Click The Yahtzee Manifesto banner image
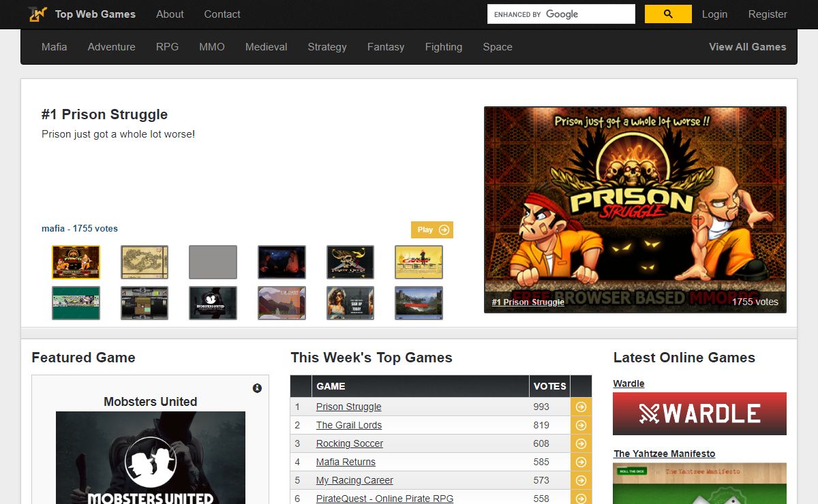This screenshot has width=818, height=504. tap(699, 484)
